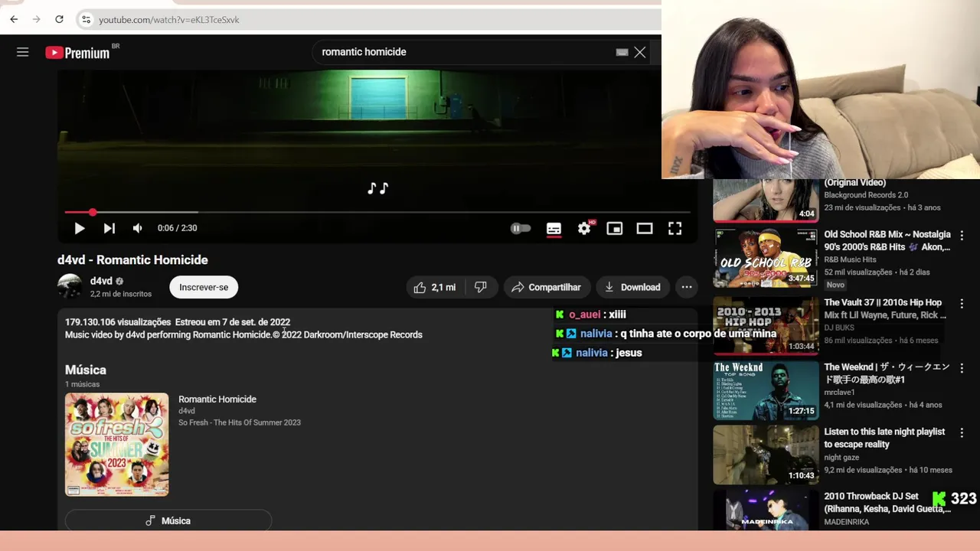Open Original Video thumbnail 4:04
The height and width of the screenshot is (551, 980).
click(766, 200)
